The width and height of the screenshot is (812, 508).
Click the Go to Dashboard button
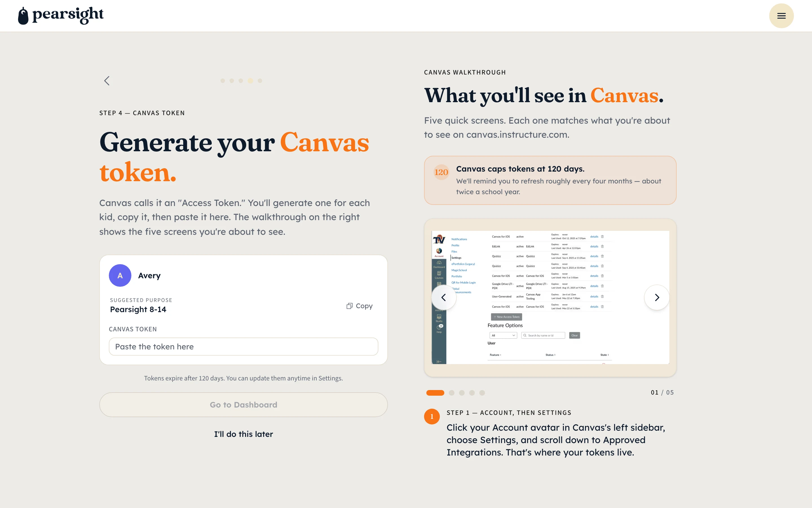243,404
